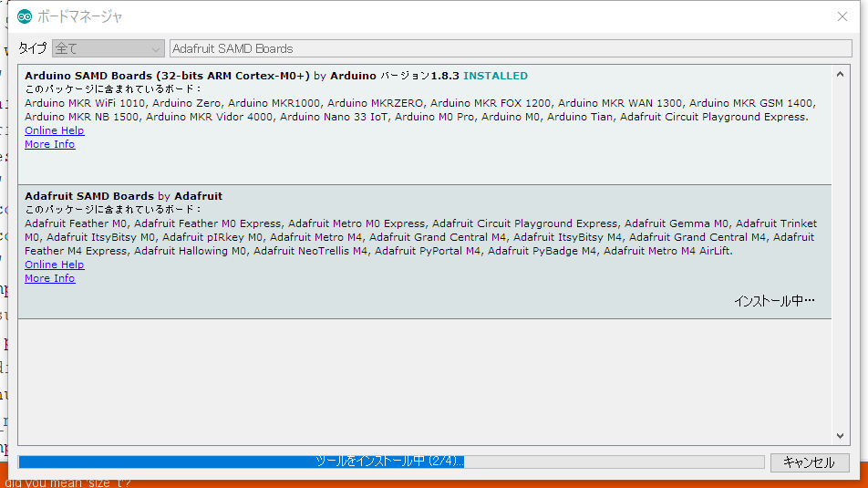Click the scrollbar up arrow in the board list
Image resolution: width=868 pixels, height=488 pixels.
(x=841, y=72)
